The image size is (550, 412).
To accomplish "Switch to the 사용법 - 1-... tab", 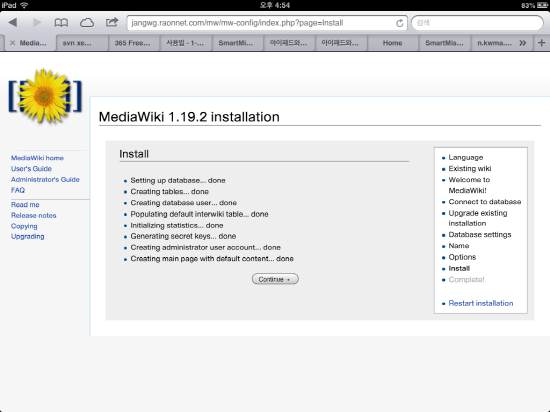I will [186, 43].
